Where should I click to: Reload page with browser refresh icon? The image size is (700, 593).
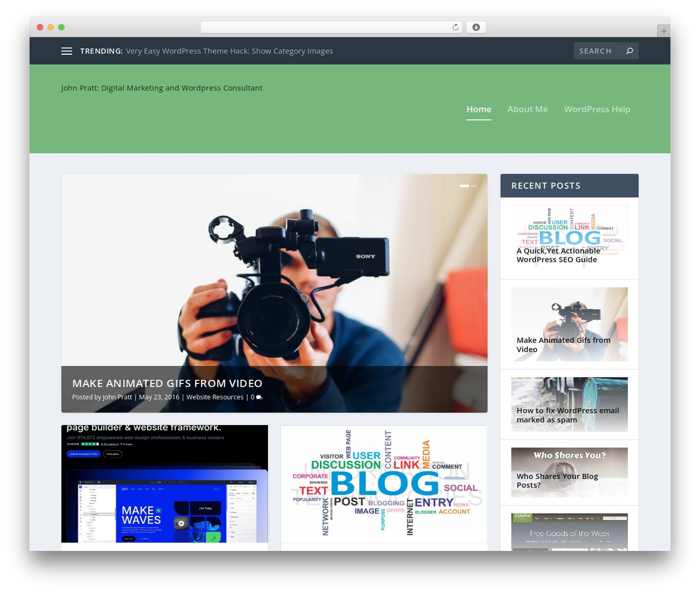click(x=455, y=27)
